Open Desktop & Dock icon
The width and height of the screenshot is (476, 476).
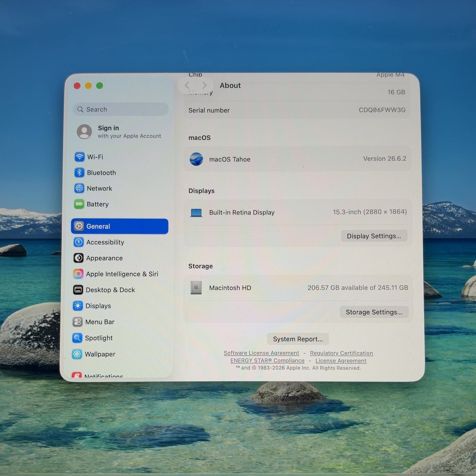(x=78, y=290)
